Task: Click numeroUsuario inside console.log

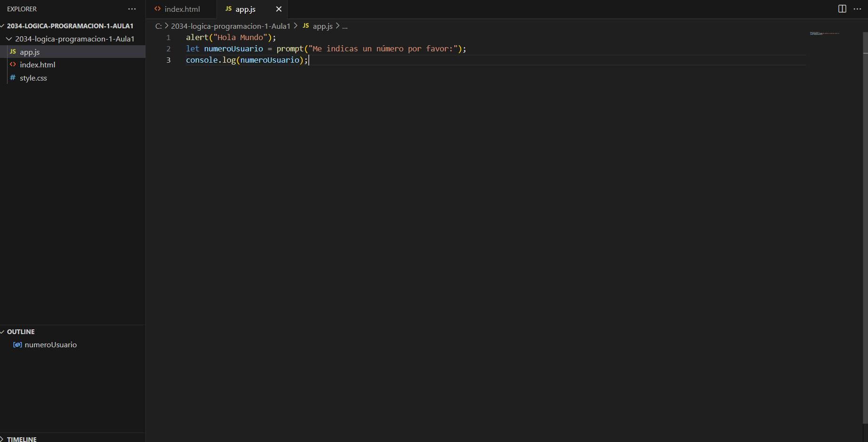Action: click(x=270, y=60)
